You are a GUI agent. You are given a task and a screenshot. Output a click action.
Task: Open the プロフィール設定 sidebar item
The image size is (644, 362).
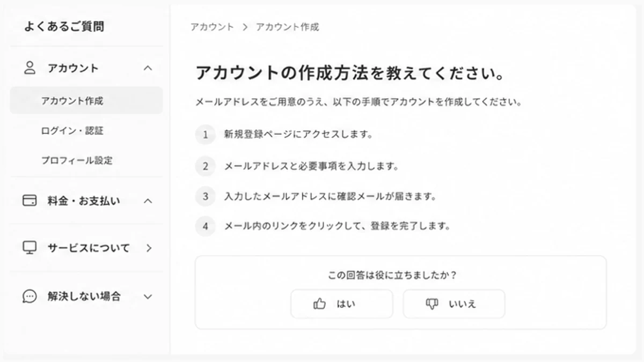tap(86, 160)
